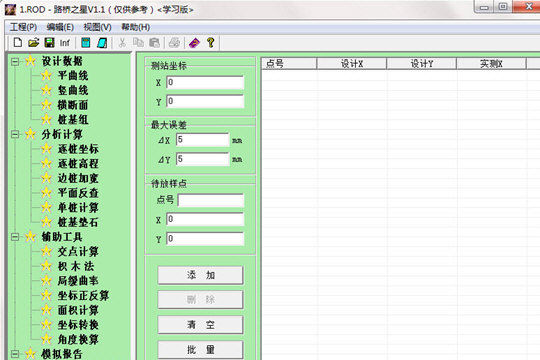Viewport: 540px width, 360px height.
Task: Click the 添加 button
Action: click(x=200, y=275)
